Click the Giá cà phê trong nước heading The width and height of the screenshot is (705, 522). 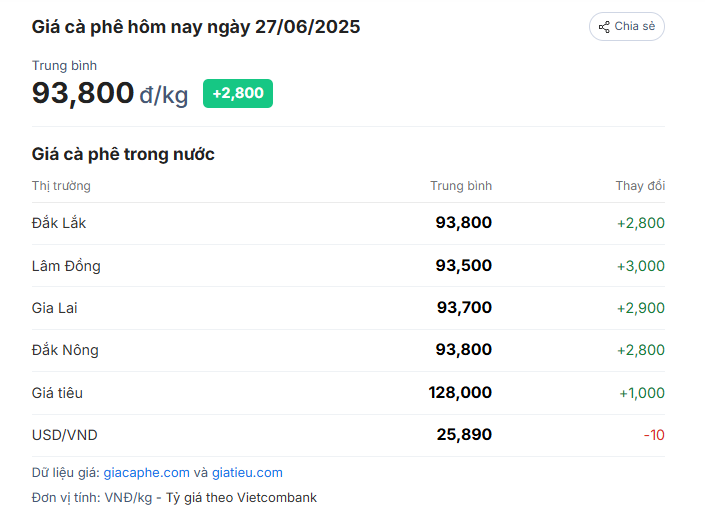pyautogui.click(x=123, y=154)
